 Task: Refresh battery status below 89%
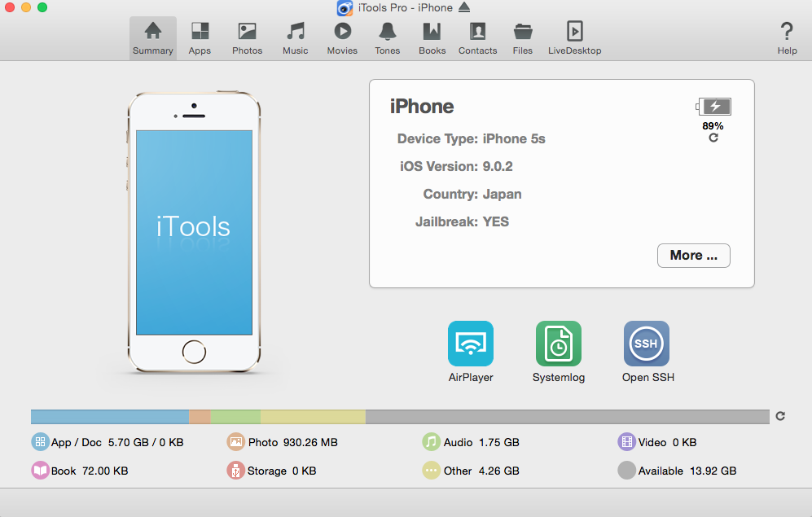click(x=713, y=138)
